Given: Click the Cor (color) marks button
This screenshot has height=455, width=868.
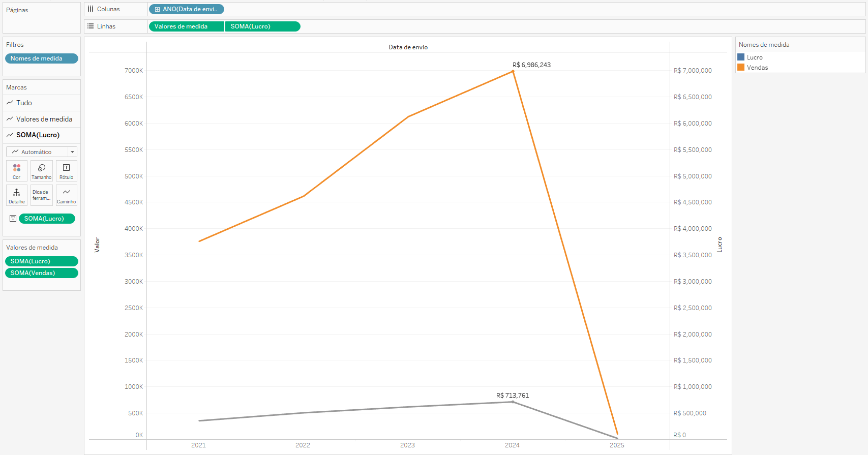Looking at the screenshot, I should click(16, 170).
